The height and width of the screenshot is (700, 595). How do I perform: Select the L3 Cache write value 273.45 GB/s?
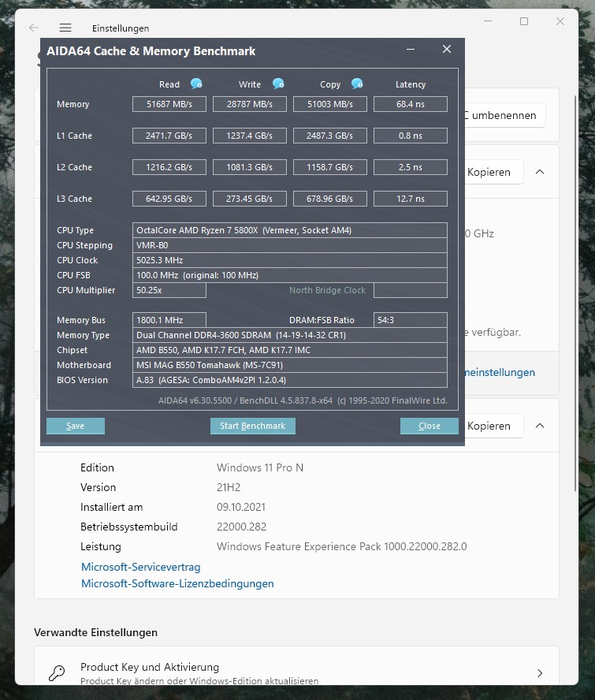click(250, 199)
